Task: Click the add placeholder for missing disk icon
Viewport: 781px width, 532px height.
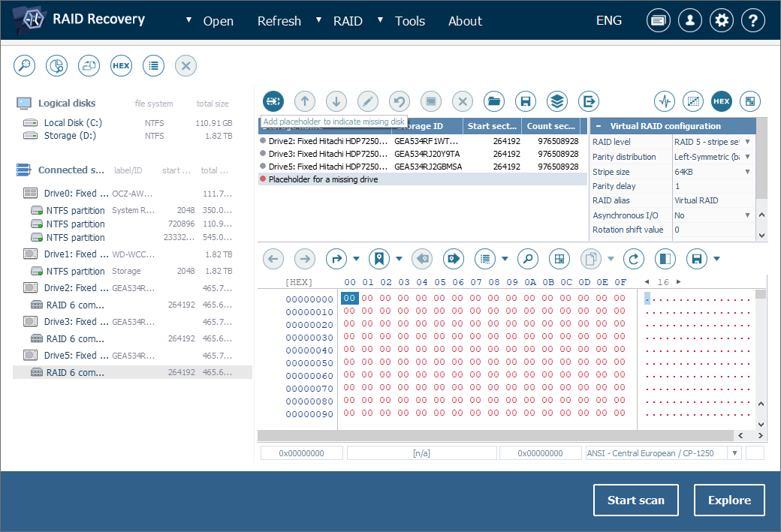Action: [x=273, y=101]
